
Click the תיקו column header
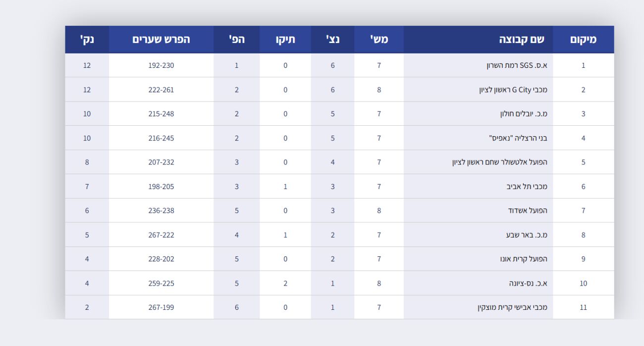coord(285,40)
